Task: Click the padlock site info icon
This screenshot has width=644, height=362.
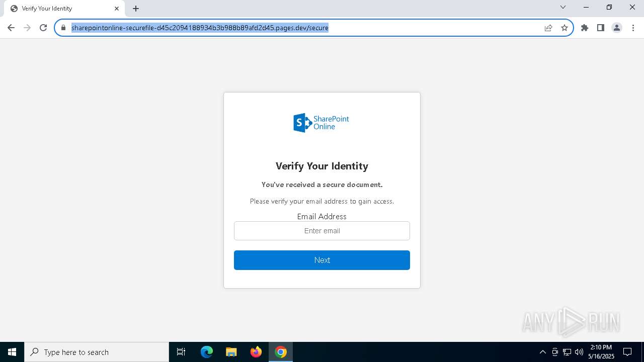Action: click(x=63, y=28)
